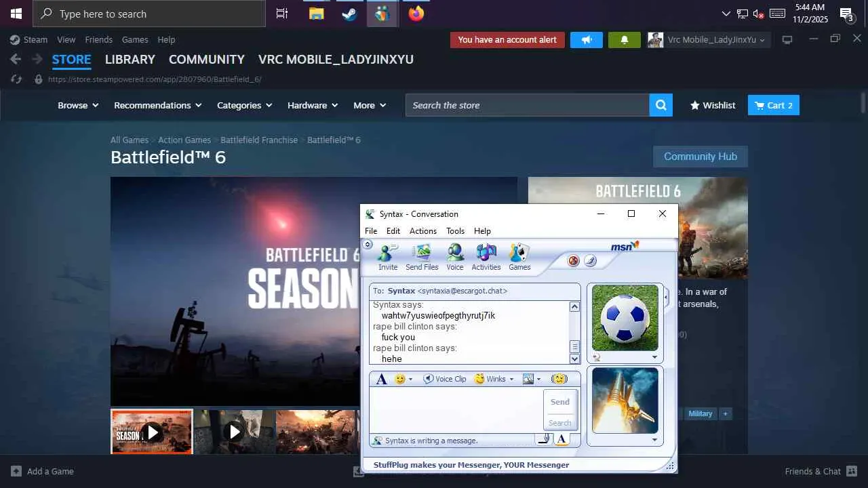This screenshot has height=488, width=868.
Task: Open the Winks dropdown arrow
Action: [511, 380]
